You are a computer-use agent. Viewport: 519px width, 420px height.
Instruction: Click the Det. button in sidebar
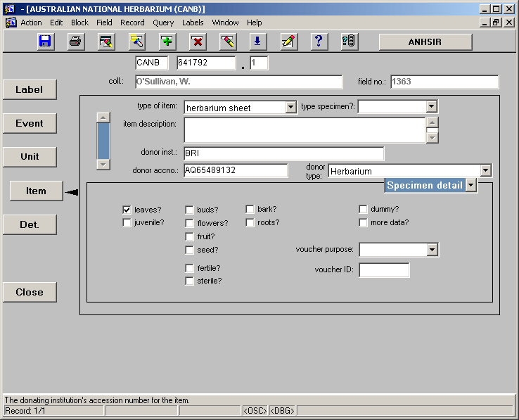30,225
